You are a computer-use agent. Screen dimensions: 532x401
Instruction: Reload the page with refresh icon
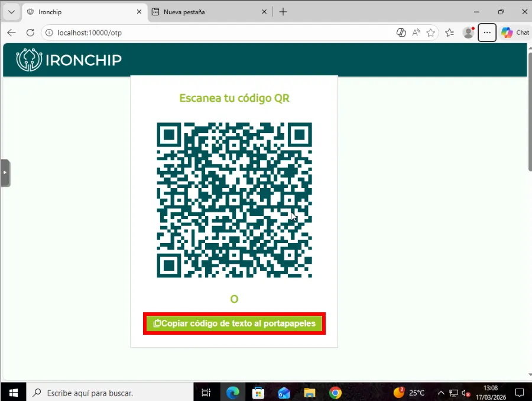point(30,33)
